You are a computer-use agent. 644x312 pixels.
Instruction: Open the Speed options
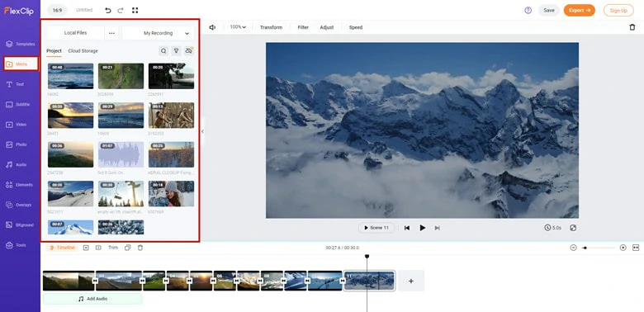point(356,27)
